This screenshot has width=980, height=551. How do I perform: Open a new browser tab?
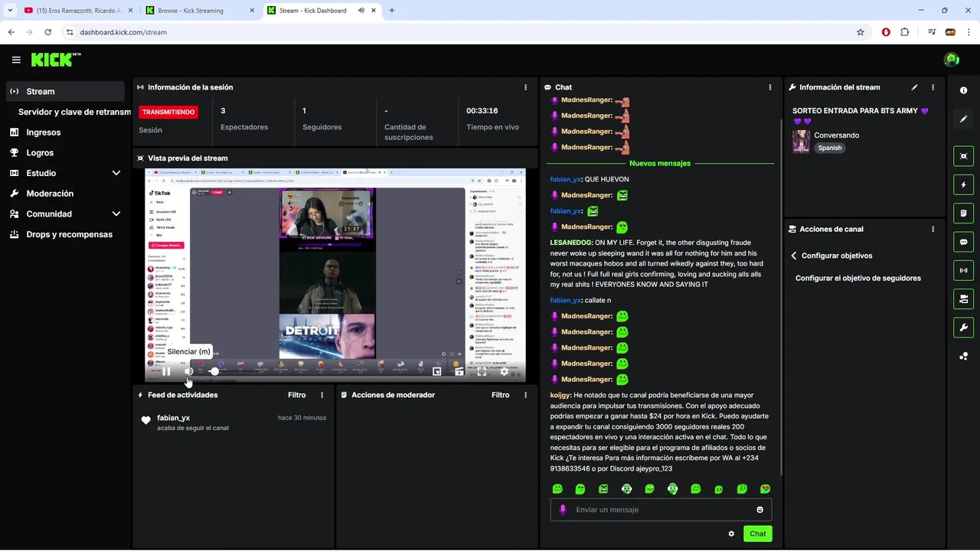(x=392, y=11)
